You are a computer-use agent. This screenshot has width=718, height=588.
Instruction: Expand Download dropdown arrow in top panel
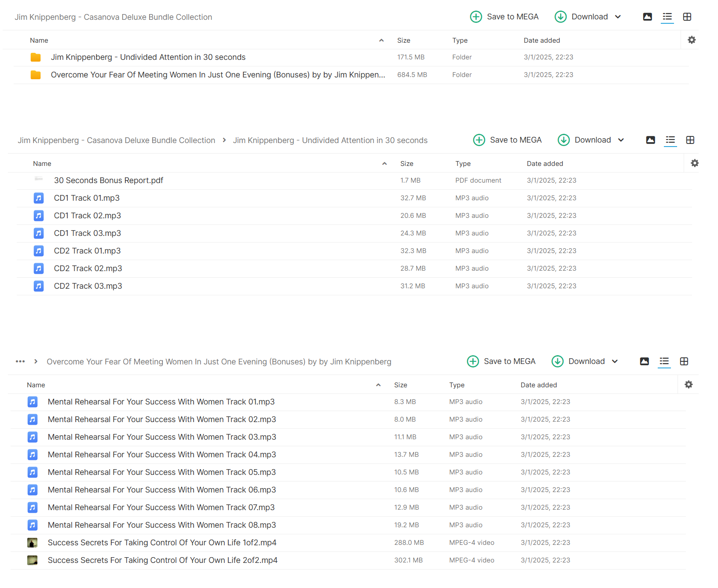tap(618, 17)
